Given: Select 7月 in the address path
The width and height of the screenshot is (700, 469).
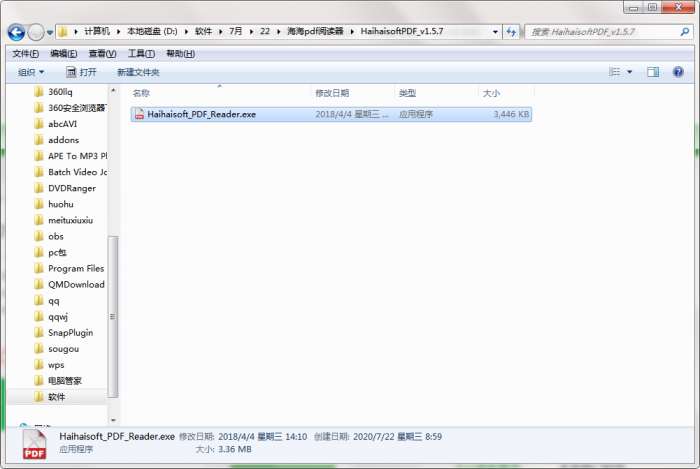Looking at the screenshot, I should pos(235,31).
